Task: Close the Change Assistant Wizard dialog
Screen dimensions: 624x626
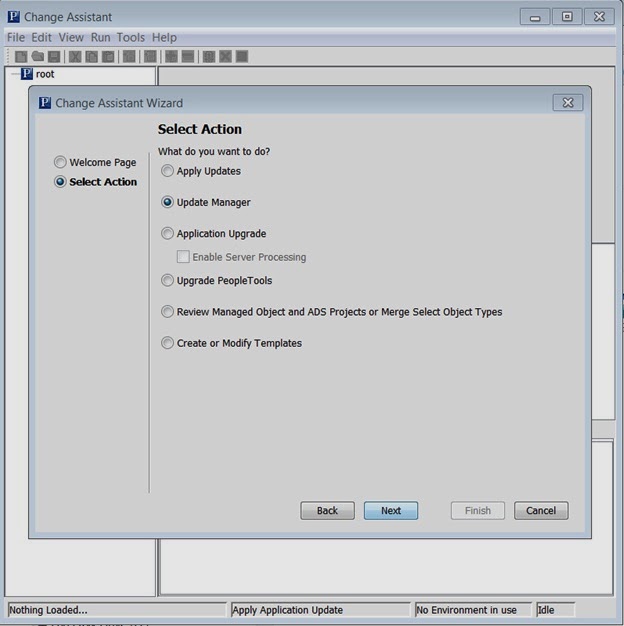Action: coord(568,103)
